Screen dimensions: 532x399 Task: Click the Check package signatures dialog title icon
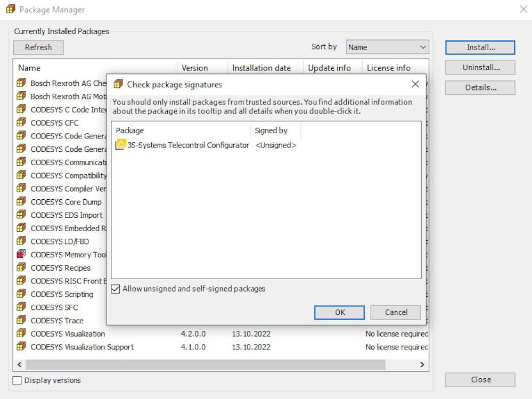click(118, 84)
